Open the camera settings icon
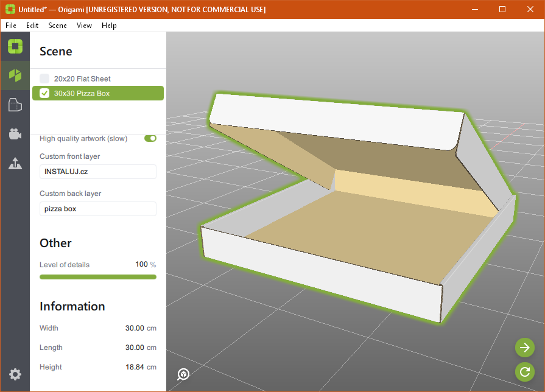The height and width of the screenshot is (392, 545). point(15,134)
